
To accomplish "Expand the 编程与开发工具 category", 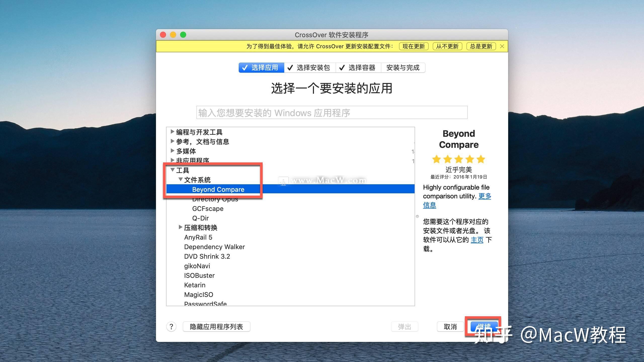I will point(173,132).
